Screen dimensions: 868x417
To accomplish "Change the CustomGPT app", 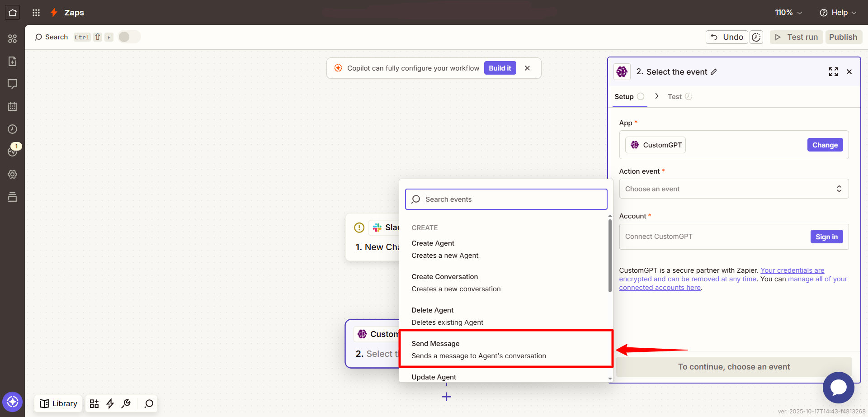I will tap(825, 145).
